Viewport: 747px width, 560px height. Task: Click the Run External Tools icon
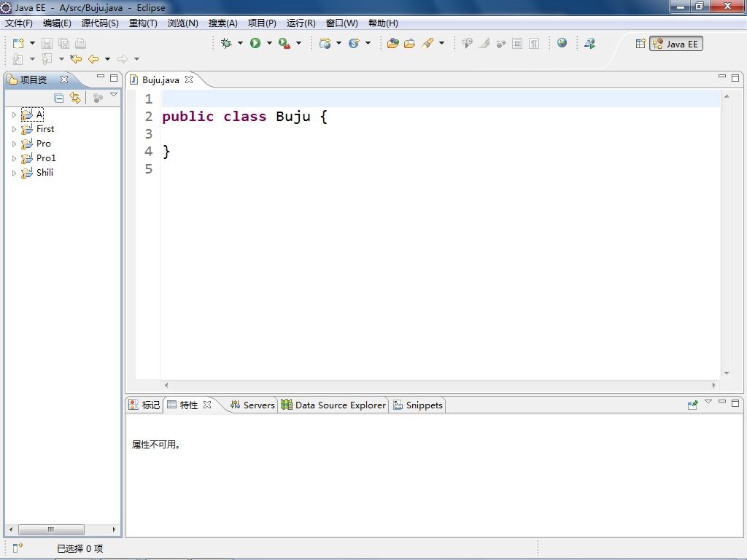click(285, 43)
